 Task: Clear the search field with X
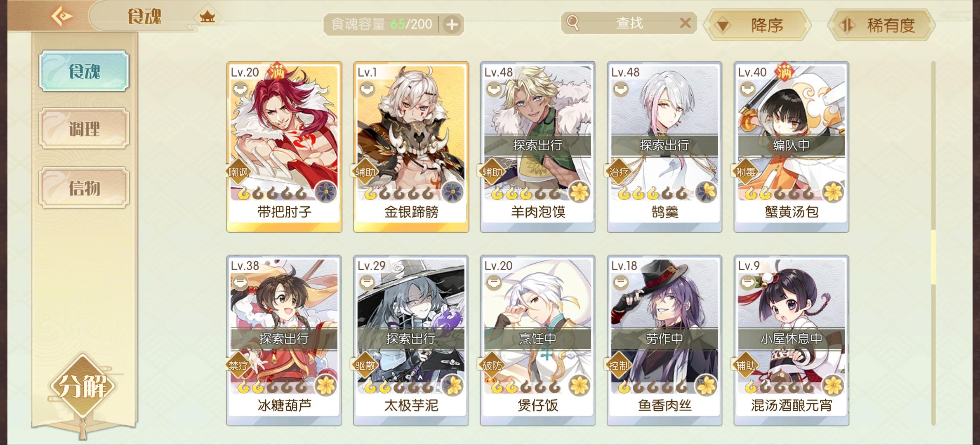pyautogui.click(x=685, y=23)
